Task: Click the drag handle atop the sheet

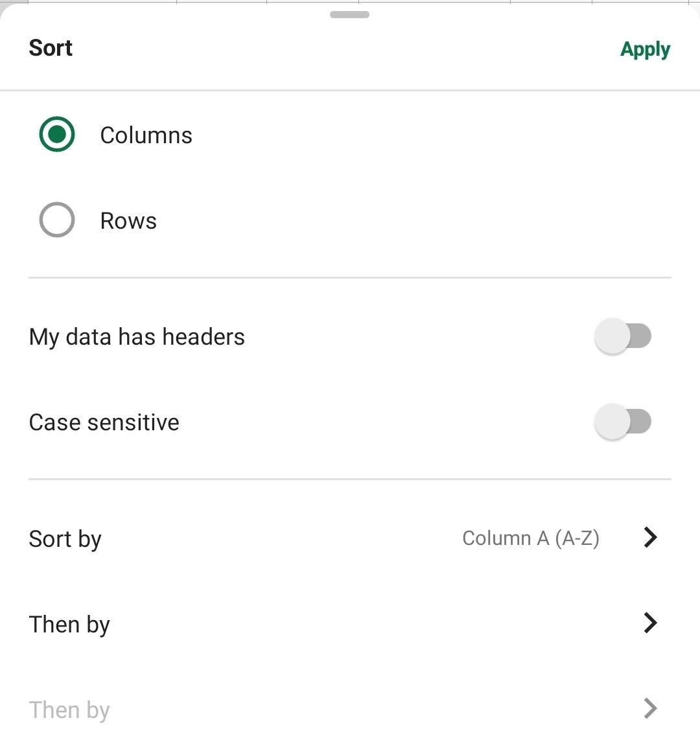Action: (349, 14)
